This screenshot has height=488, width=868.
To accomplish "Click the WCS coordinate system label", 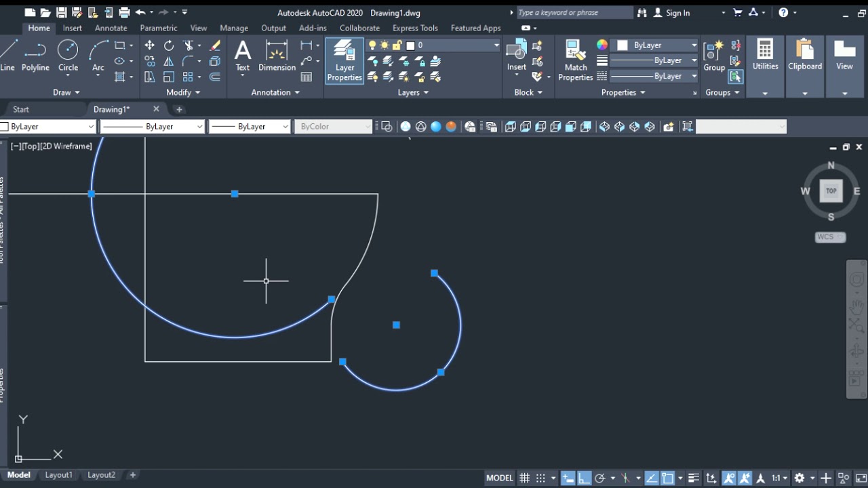I will pyautogui.click(x=830, y=237).
